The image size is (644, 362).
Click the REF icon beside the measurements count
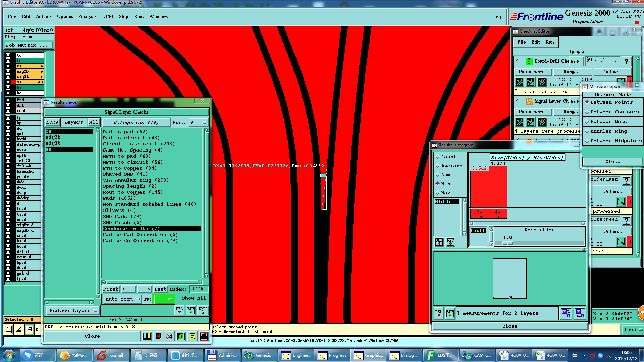[x=450, y=313]
